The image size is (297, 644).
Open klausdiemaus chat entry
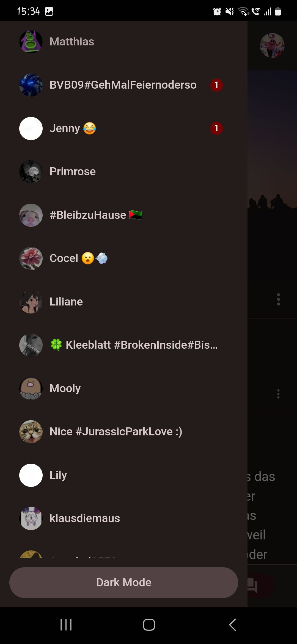(124, 519)
